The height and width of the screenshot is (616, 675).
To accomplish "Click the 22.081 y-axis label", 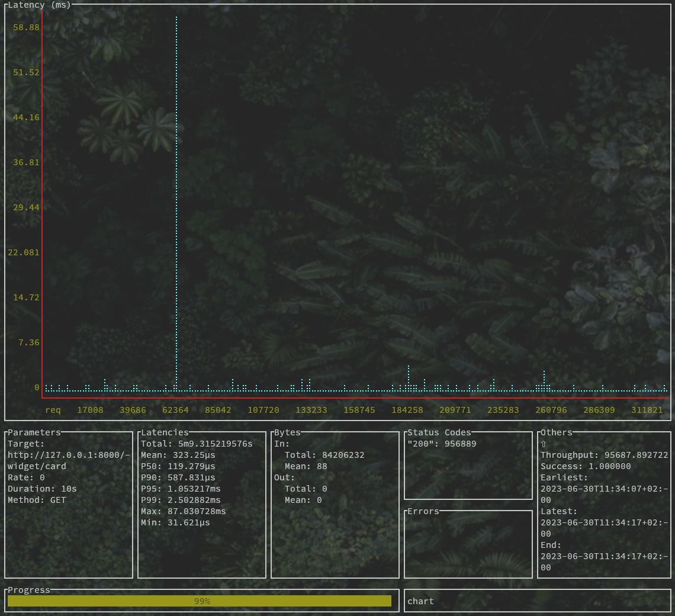I will (24, 252).
